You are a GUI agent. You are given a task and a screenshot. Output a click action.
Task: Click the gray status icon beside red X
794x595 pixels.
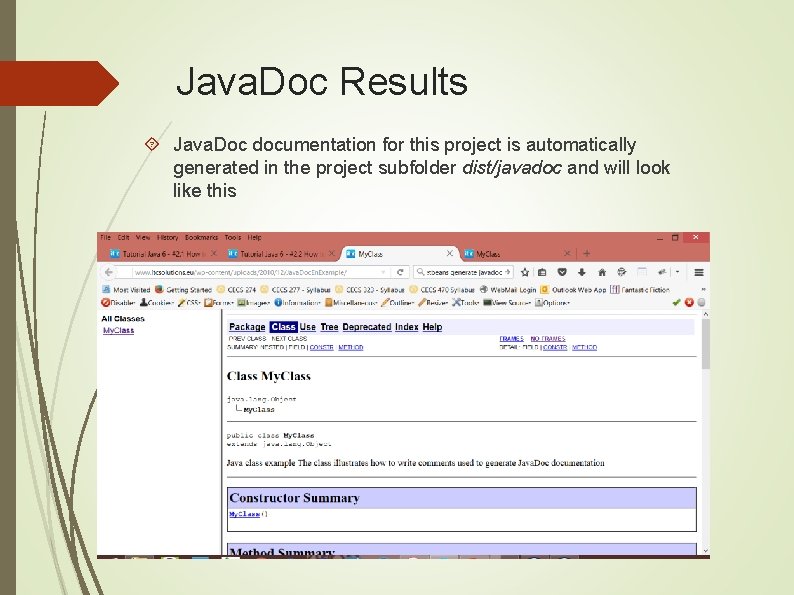(701, 303)
